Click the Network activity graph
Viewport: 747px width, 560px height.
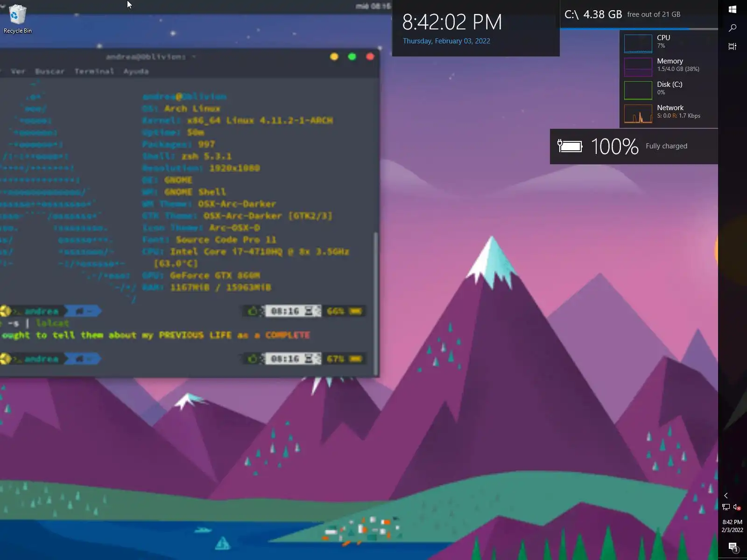638,113
